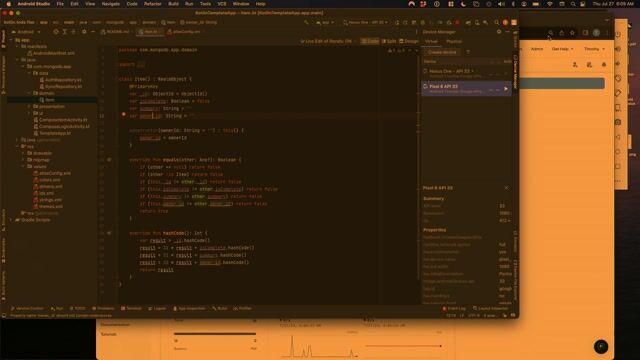Screen dimensions: 640x360
Task: Close the Pixel 6 API 33 details pane
Action: click(506, 188)
